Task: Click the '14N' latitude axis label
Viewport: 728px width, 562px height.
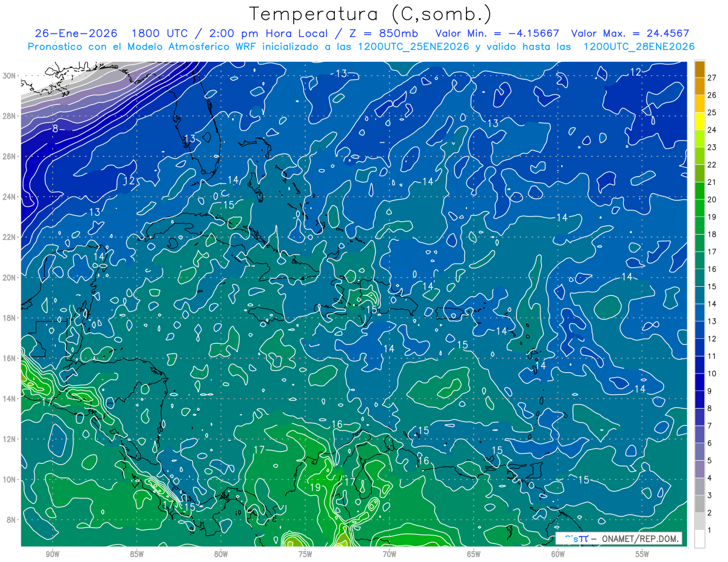Action: coord(10,398)
